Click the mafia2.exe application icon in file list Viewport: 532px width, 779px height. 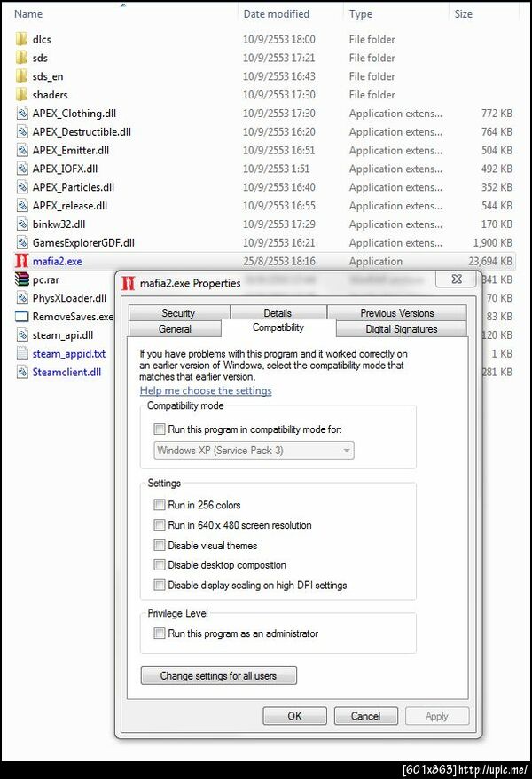21,261
